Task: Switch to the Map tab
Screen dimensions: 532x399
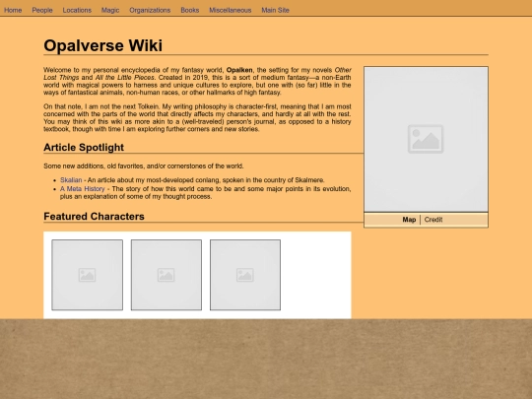Action: click(x=409, y=220)
